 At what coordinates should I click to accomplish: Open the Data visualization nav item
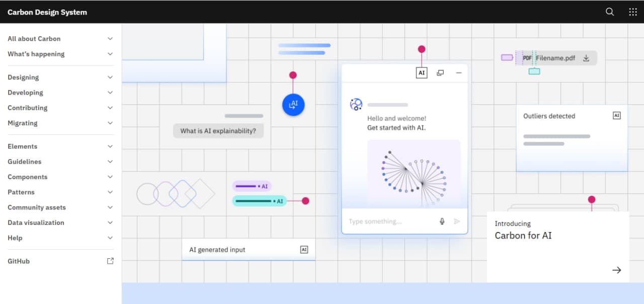(60, 222)
